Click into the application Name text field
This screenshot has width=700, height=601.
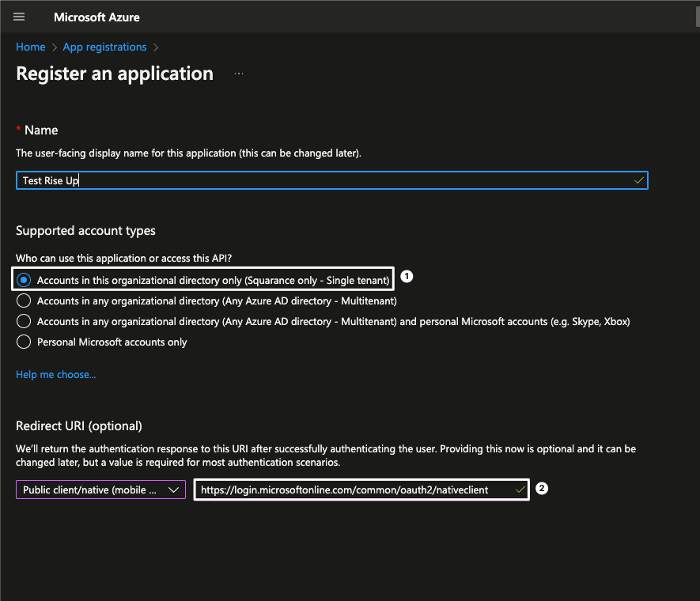(316, 180)
